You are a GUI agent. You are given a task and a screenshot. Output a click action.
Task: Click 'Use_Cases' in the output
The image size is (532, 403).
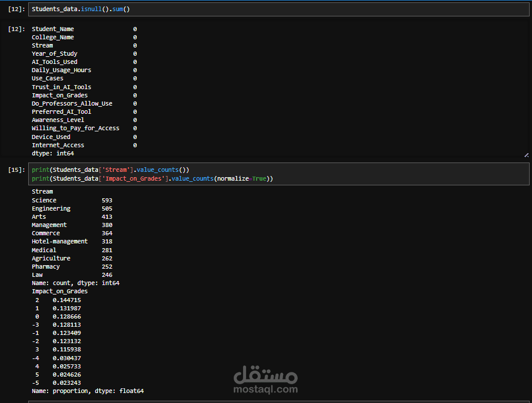coord(48,78)
